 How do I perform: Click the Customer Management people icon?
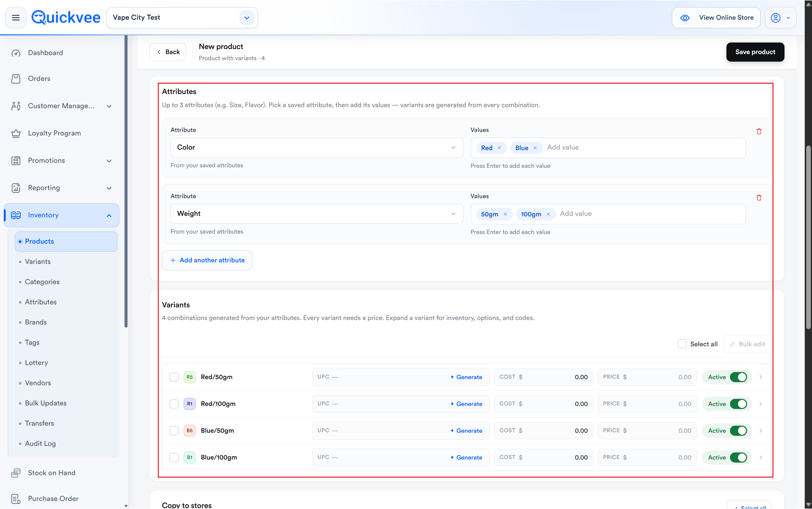click(x=16, y=106)
